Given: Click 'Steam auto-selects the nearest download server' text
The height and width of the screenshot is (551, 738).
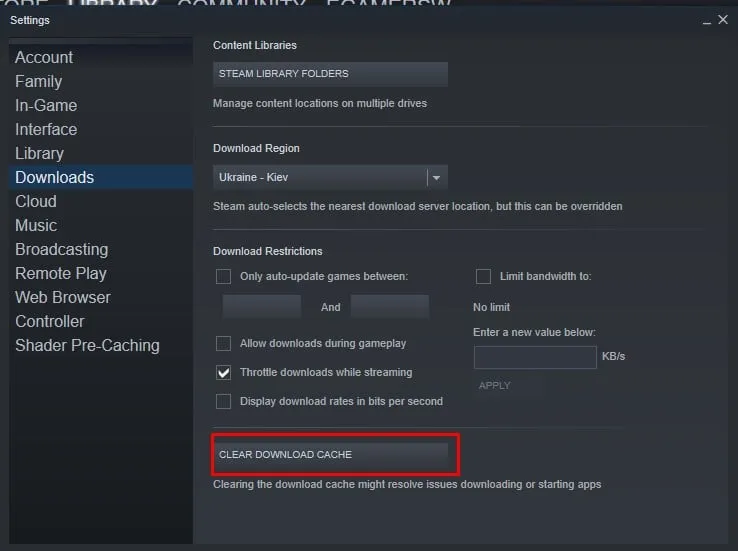Looking at the screenshot, I should point(417,206).
